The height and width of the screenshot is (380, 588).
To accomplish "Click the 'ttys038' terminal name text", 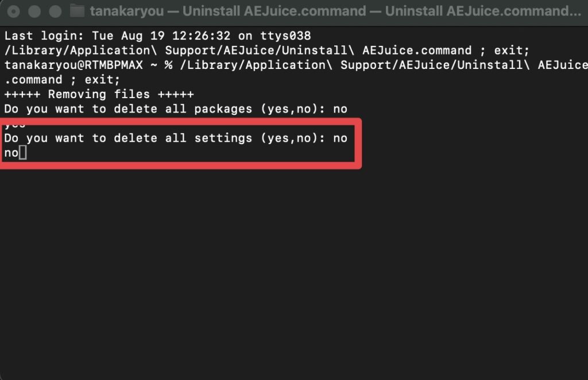I will (x=285, y=36).
